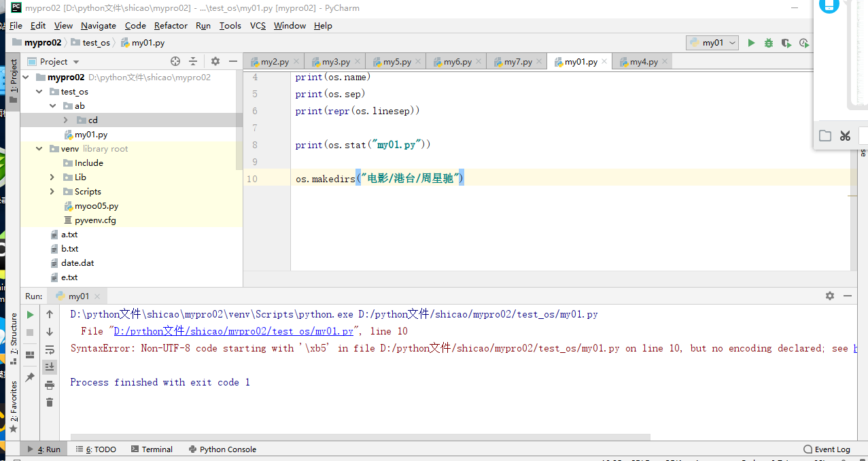
Task: Click Down the stack trace arrow
Action: click(x=50, y=332)
